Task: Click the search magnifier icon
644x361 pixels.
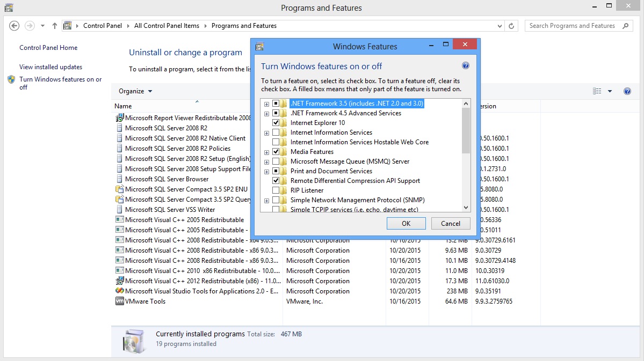Action: [x=626, y=26]
